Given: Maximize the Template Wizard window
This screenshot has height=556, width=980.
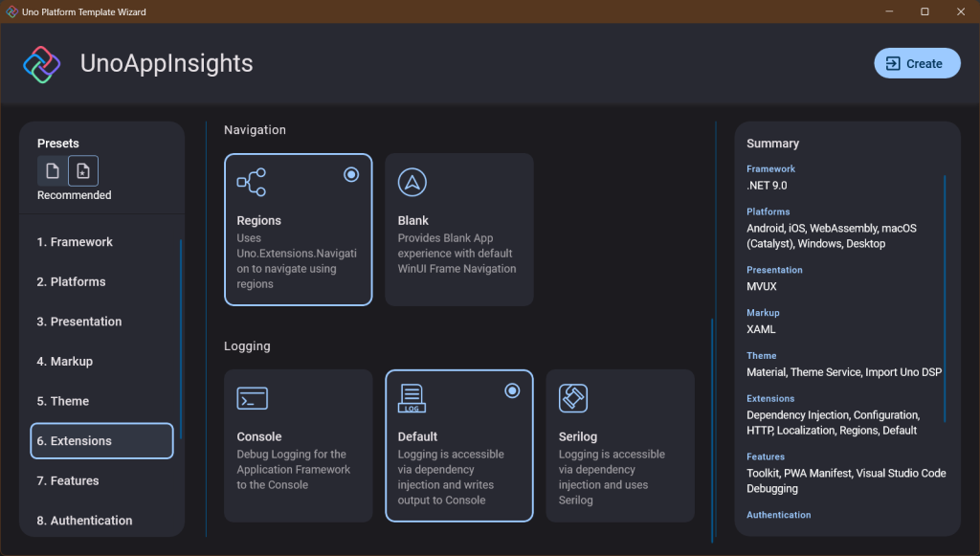Looking at the screenshot, I should pyautogui.click(x=924, y=11).
